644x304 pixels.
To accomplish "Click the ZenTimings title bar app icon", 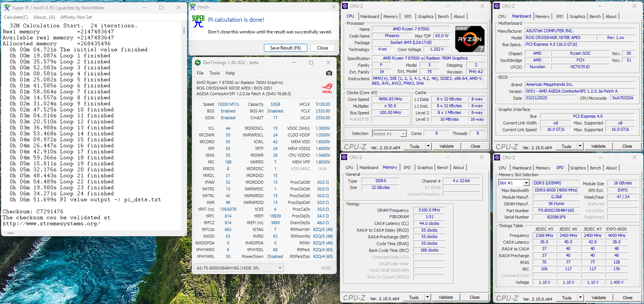I will tap(198, 63).
